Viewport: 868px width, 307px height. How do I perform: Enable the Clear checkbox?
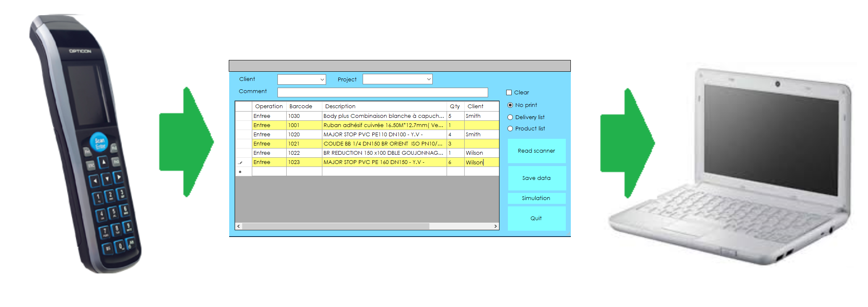(509, 93)
